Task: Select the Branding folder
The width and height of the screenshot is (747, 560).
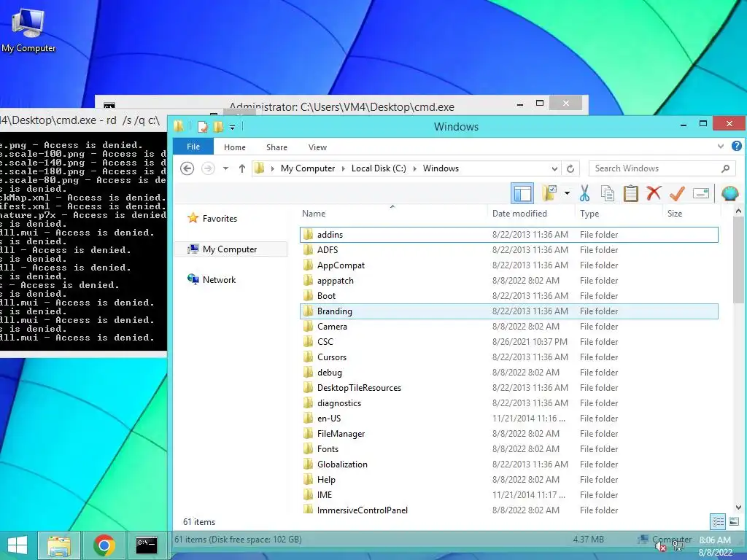Action: coord(508,311)
